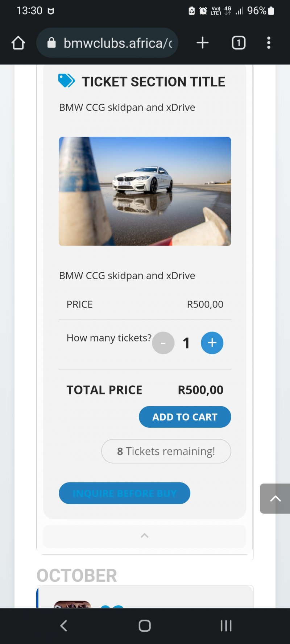The image size is (290, 644).
Task: Tap the 8 Tickets remaining badge
Action: click(x=166, y=451)
